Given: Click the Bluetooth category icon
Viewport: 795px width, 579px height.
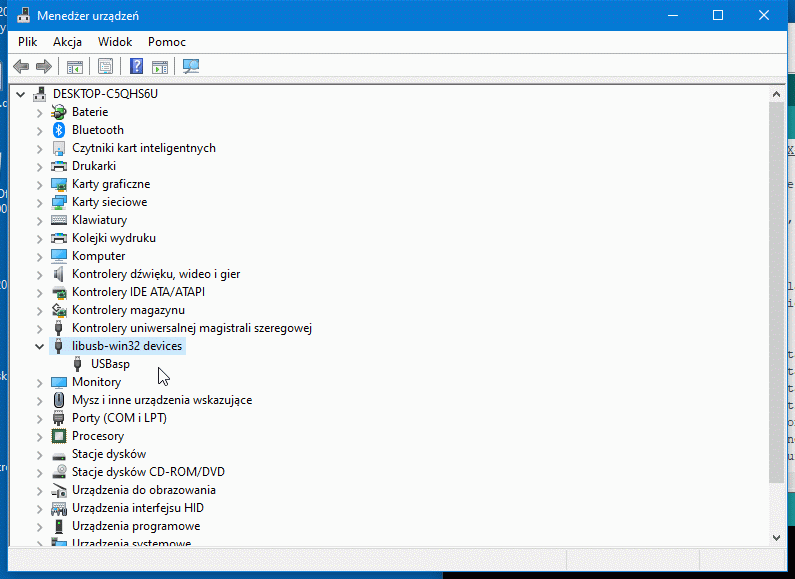Looking at the screenshot, I should point(59,130).
